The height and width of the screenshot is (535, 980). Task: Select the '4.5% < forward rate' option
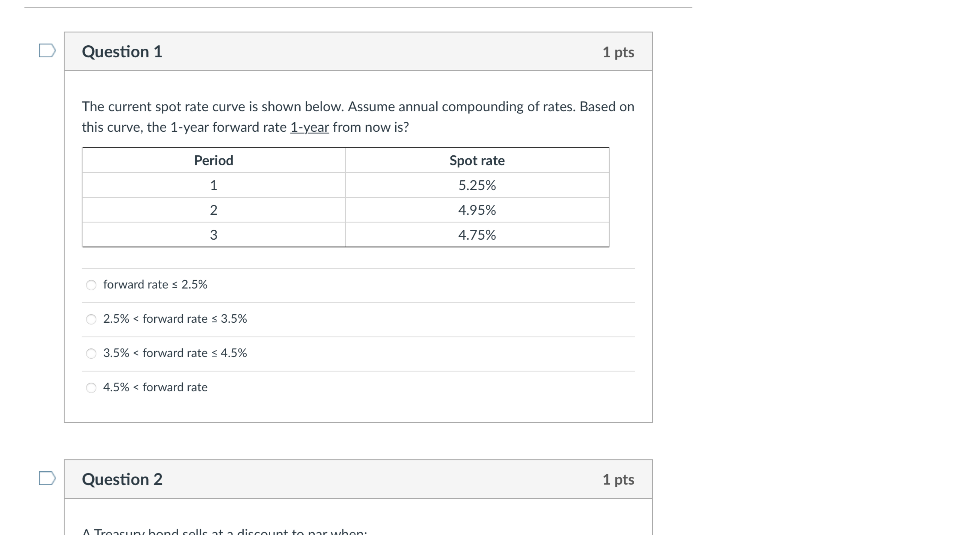91,388
